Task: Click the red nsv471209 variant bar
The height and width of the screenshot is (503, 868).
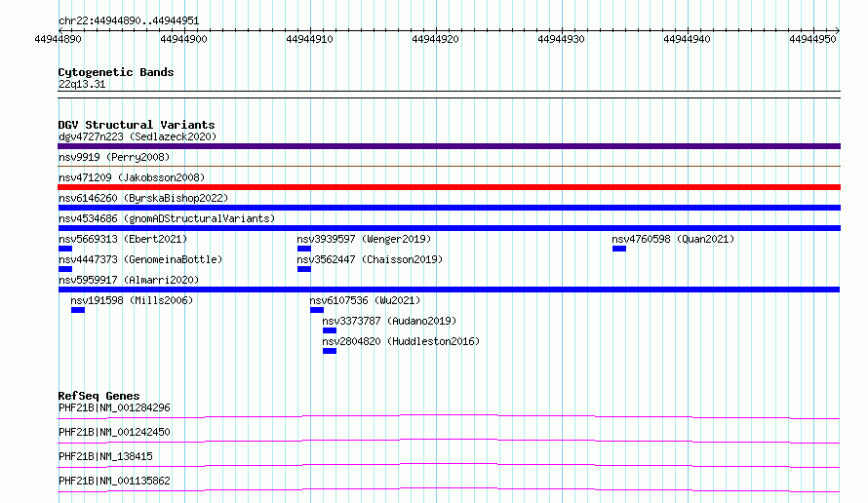Action: tap(449, 187)
